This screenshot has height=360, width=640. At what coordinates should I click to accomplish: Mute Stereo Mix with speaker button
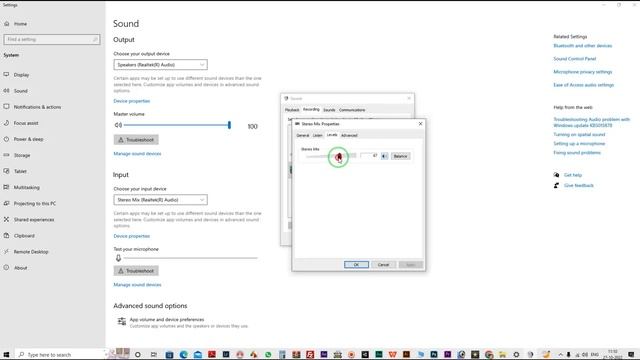[384, 156]
